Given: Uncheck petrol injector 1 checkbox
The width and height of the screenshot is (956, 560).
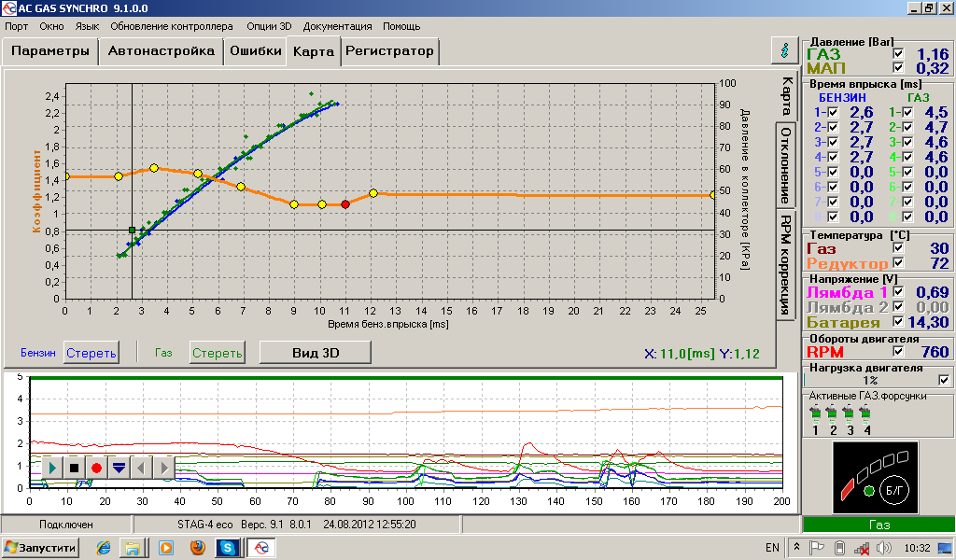Looking at the screenshot, I should point(833,112).
